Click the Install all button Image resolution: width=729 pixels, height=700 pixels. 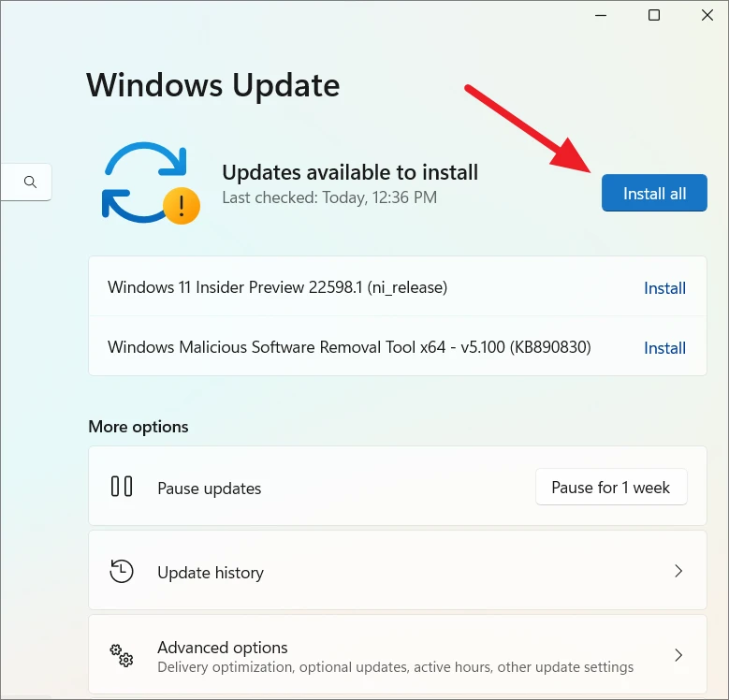point(654,193)
